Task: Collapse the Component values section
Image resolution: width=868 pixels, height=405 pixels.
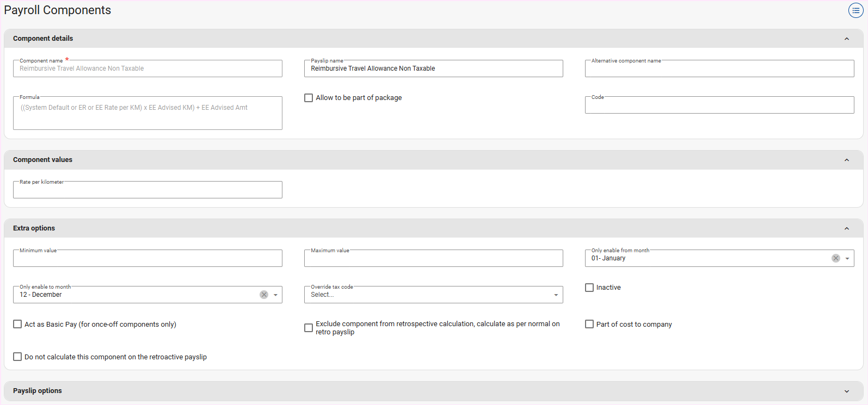Action: point(846,160)
